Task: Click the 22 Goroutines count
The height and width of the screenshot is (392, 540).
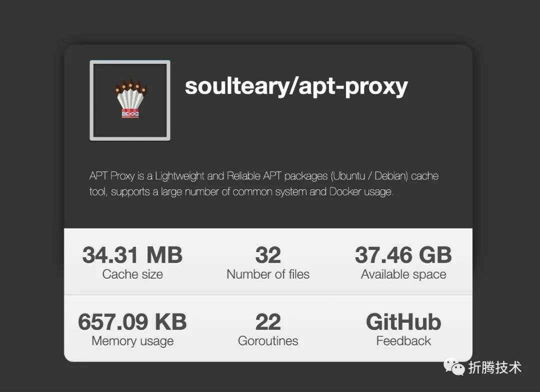Action: tap(268, 322)
